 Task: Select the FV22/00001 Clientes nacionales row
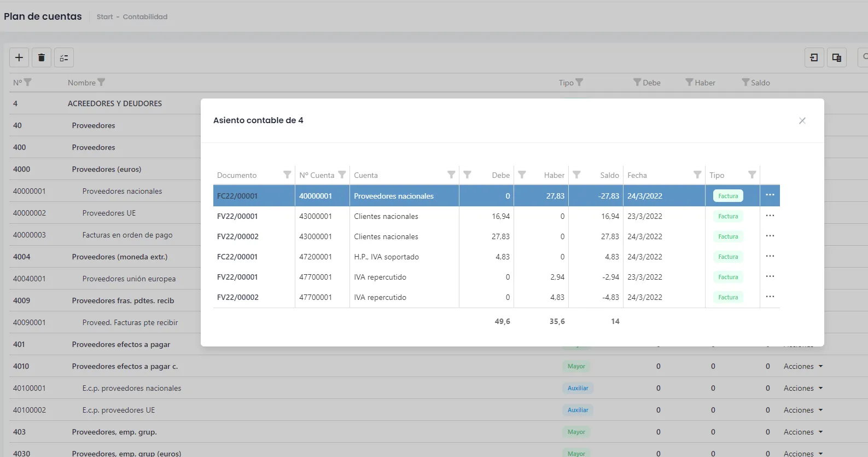coord(496,216)
